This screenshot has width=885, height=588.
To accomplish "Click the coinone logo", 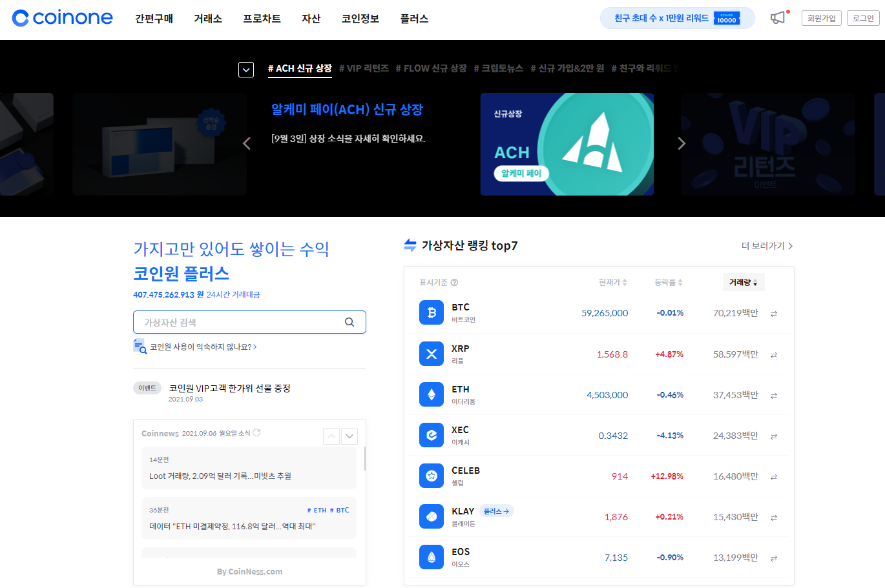I will (62, 18).
